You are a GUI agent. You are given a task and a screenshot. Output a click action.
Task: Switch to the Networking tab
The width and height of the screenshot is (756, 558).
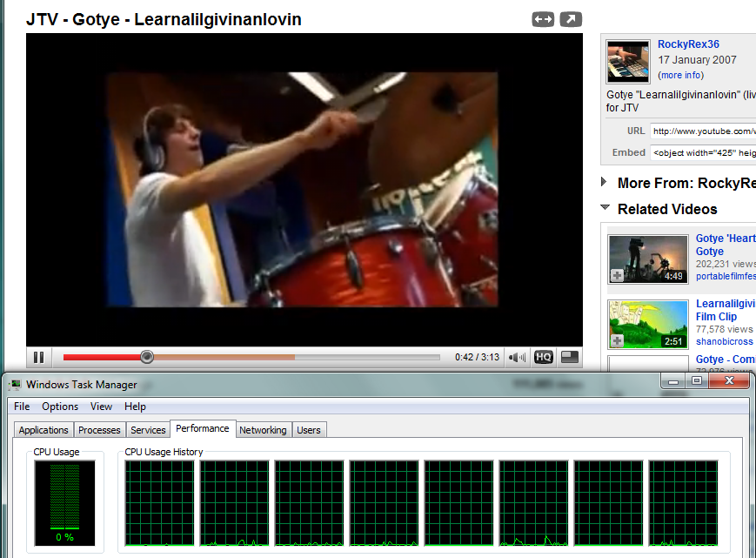click(263, 430)
